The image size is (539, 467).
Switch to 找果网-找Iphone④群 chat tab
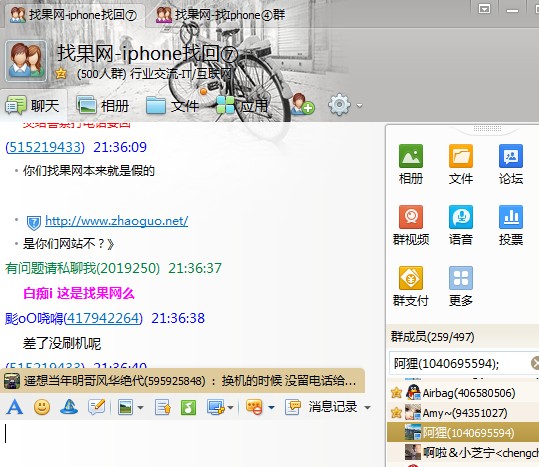point(221,15)
